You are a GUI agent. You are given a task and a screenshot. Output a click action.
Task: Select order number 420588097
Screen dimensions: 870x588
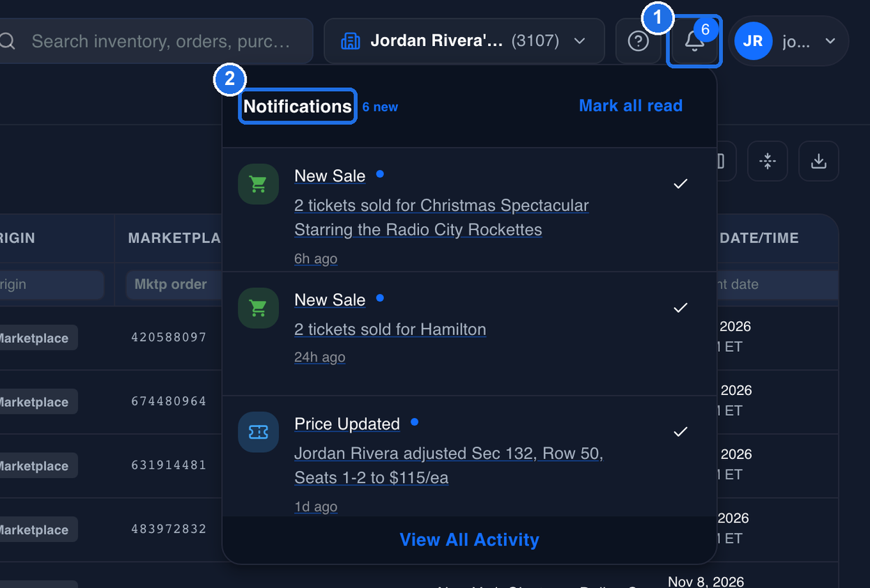(169, 338)
